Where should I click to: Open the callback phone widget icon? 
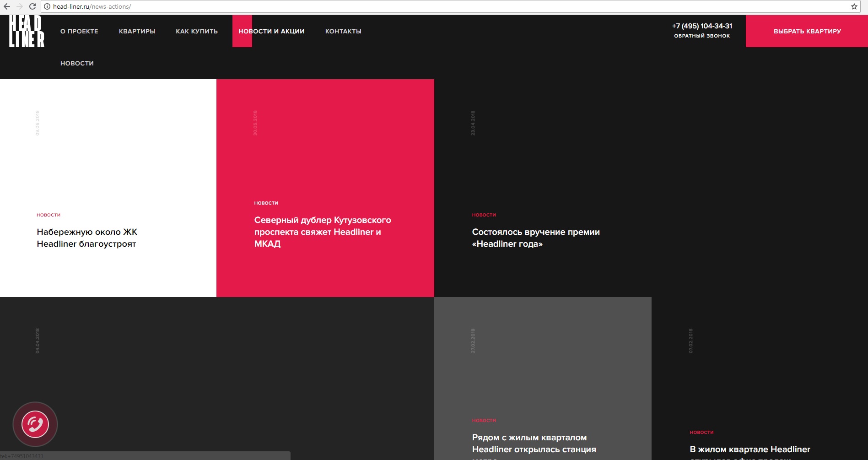[35, 424]
